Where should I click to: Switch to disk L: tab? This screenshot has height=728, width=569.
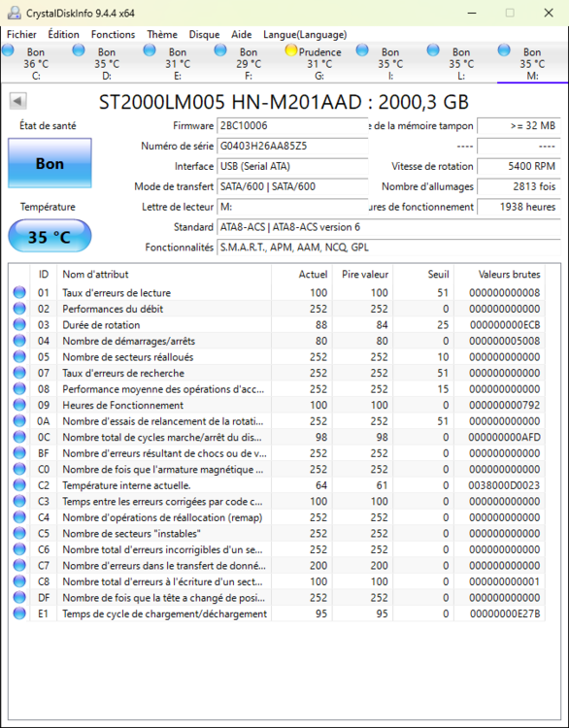tap(461, 63)
